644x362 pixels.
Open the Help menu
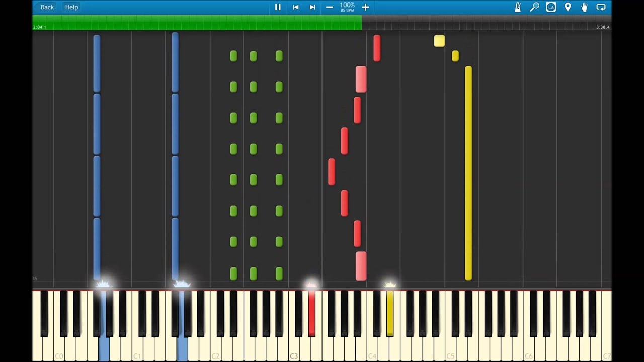(71, 7)
